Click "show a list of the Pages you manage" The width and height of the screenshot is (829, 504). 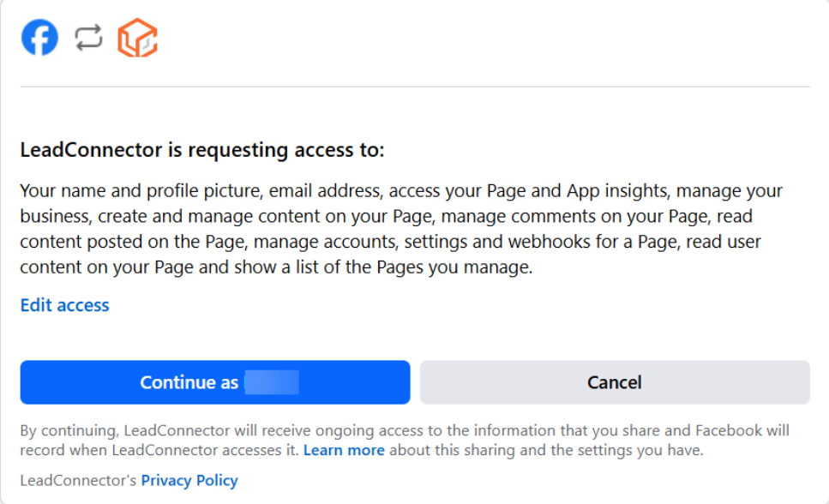tap(392, 267)
